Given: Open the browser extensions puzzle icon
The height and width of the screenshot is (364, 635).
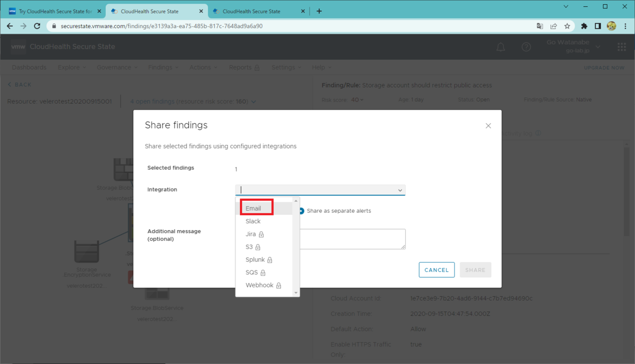Looking at the screenshot, I should coord(584,26).
